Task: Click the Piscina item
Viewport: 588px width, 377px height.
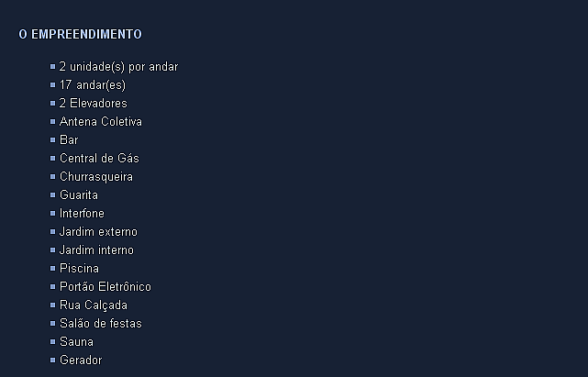Action: pos(79,269)
